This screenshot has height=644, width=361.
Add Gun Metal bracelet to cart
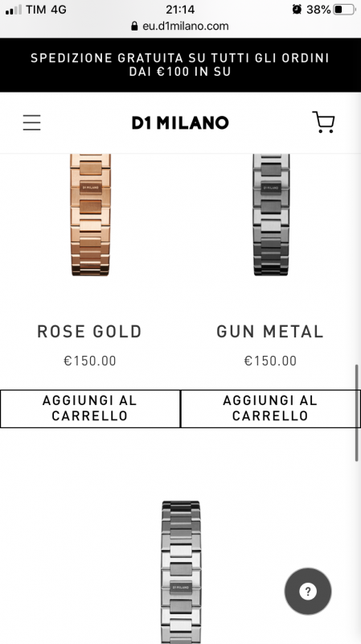coord(270,409)
